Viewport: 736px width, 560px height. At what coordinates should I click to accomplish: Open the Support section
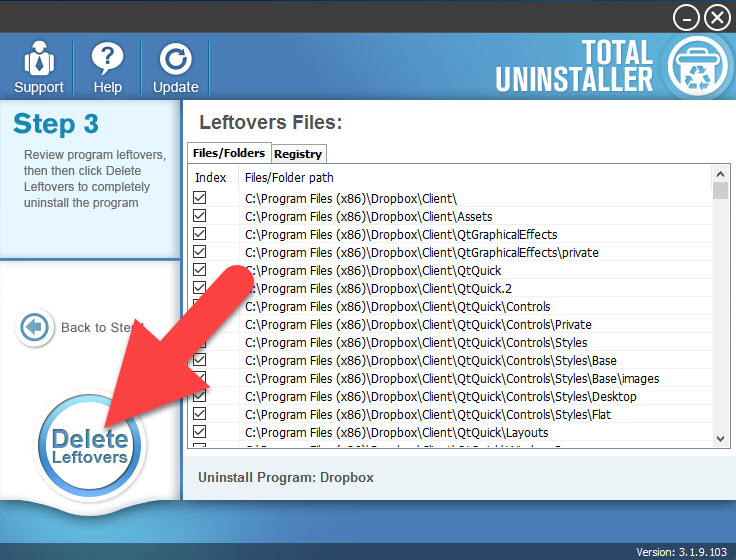[38, 68]
